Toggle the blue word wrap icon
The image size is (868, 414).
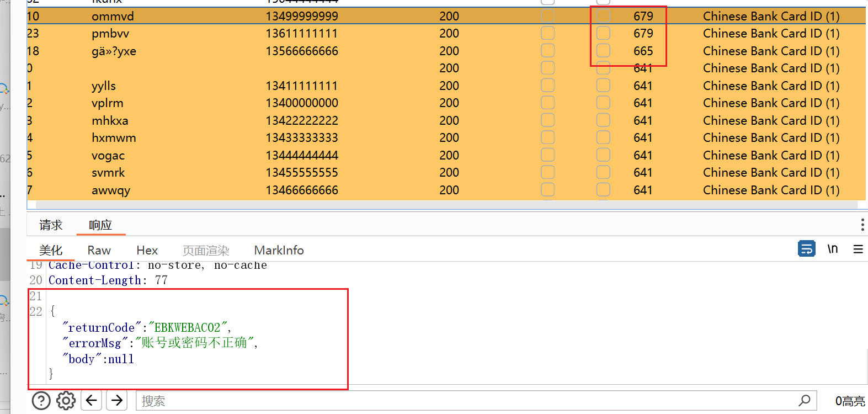(x=807, y=249)
